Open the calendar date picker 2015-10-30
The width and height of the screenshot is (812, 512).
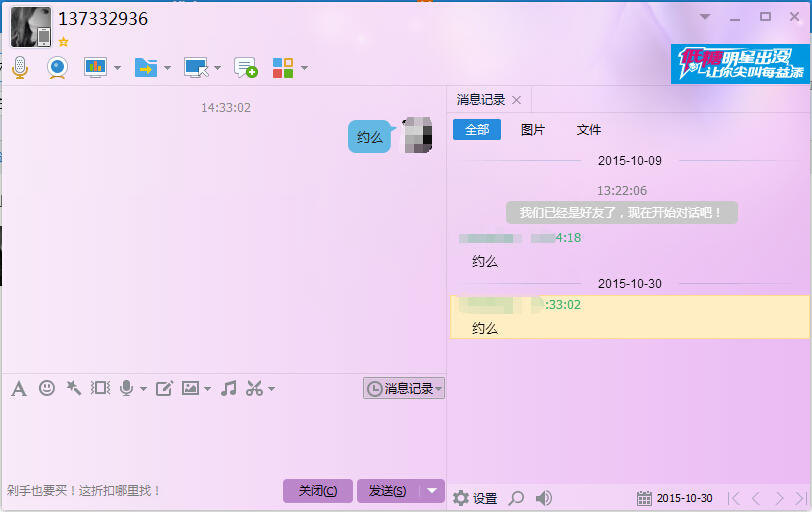pyautogui.click(x=674, y=498)
